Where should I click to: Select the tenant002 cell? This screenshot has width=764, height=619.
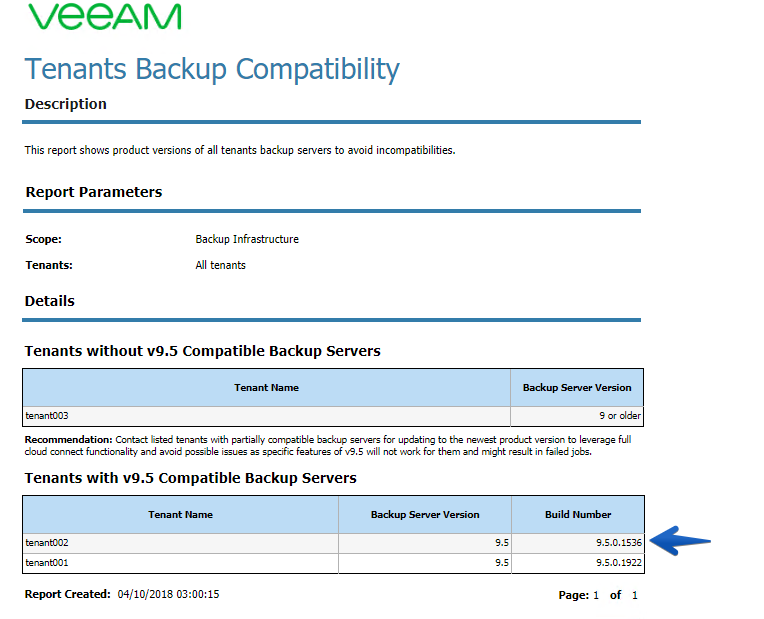(181, 543)
